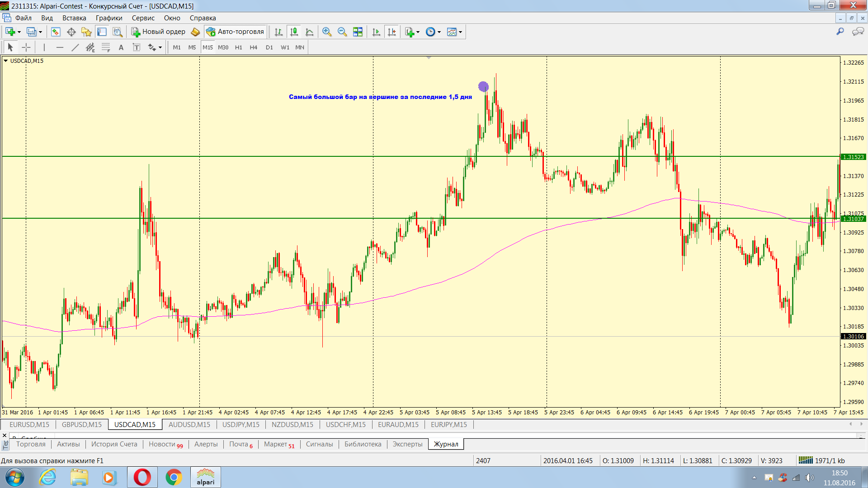Screen dimensions: 868x488
Task: Click the purple circle marker on chart
Action: [x=483, y=87]
